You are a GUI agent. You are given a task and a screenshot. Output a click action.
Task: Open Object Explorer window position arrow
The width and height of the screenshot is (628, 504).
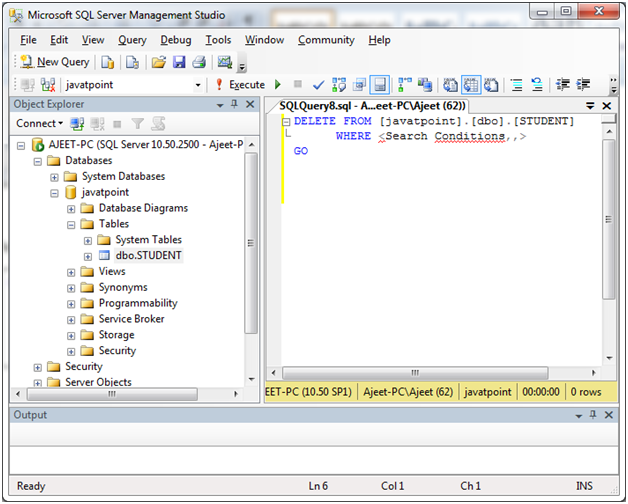[220, 105]
